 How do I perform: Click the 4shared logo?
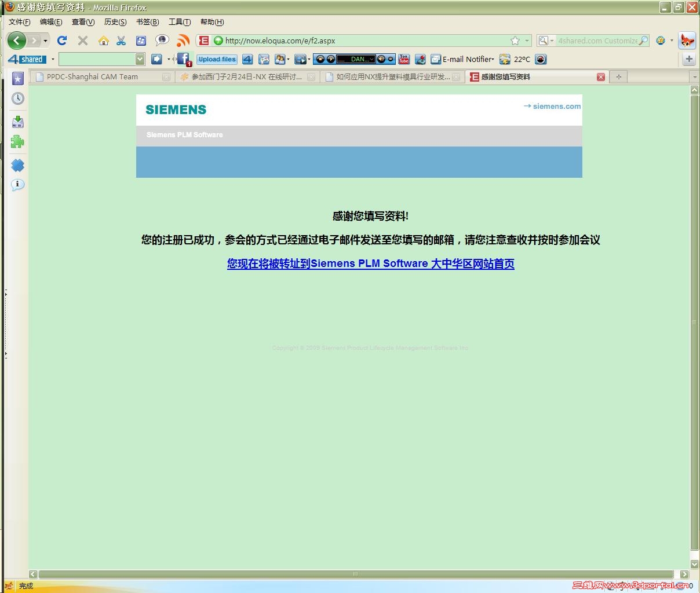tap(27, 59)
